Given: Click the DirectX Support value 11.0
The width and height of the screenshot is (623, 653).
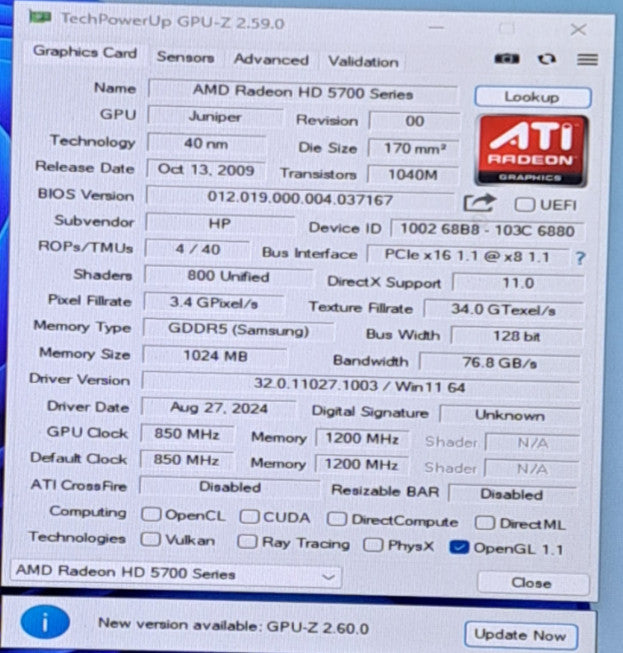Looking at the screenshot, I should pyautogui.click(x=518, y=283).
